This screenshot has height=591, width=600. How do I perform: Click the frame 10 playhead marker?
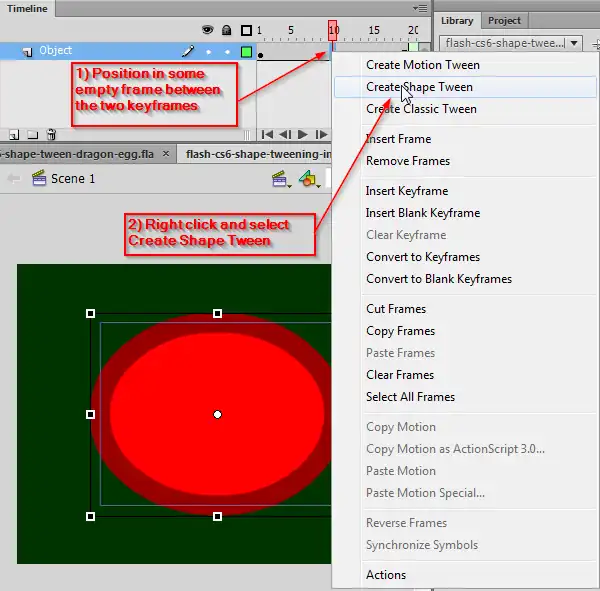pos(333,31)
